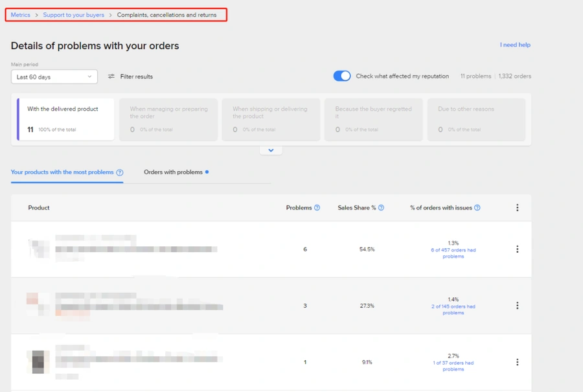
Task: Click the I need help link
Action: 515,45
